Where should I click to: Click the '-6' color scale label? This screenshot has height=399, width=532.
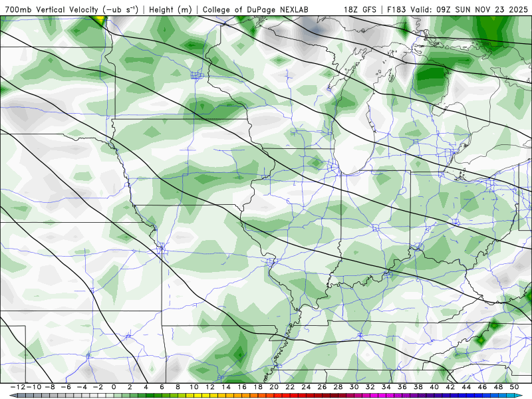[x=66, y=387]
